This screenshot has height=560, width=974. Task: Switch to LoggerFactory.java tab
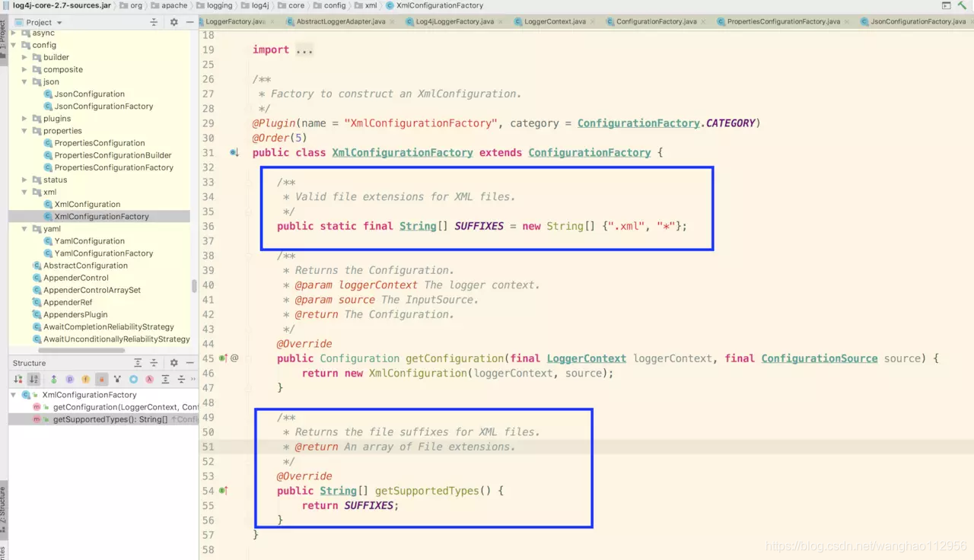(234, 21)
